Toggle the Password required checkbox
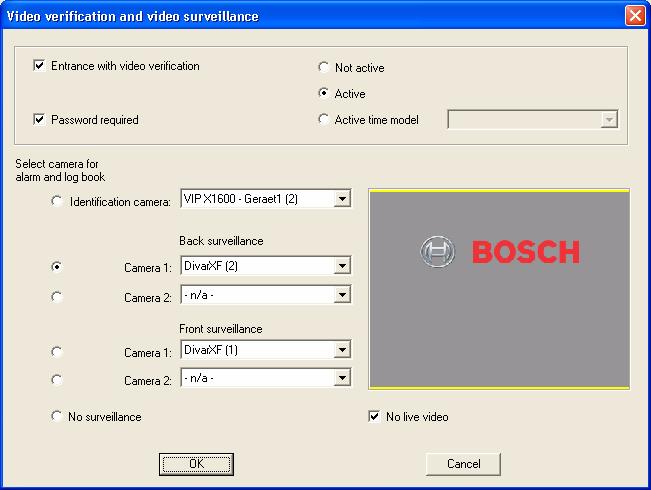This screenshot has height=490, width=651. point(39,120)
